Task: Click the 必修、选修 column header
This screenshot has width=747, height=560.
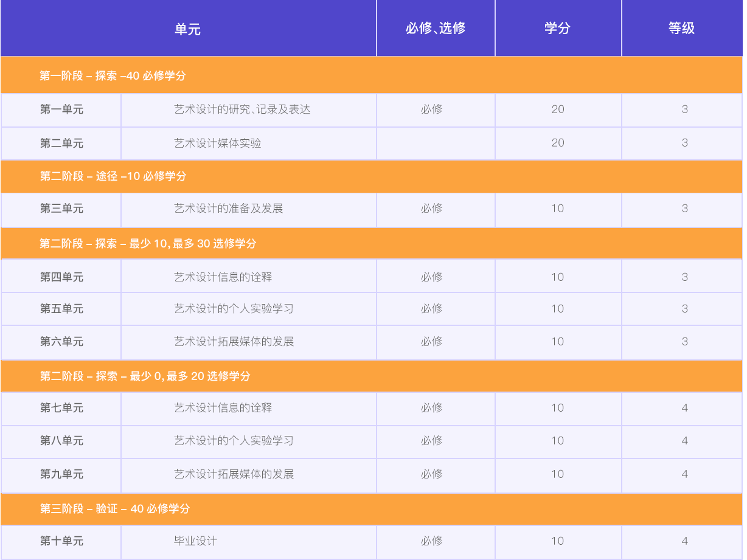Action: pos(436,28)
